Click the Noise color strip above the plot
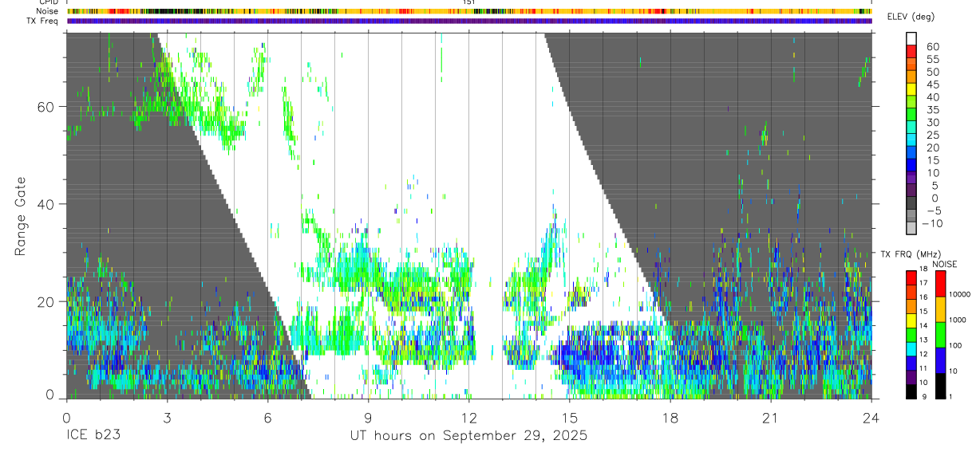 tap(469, 11)
